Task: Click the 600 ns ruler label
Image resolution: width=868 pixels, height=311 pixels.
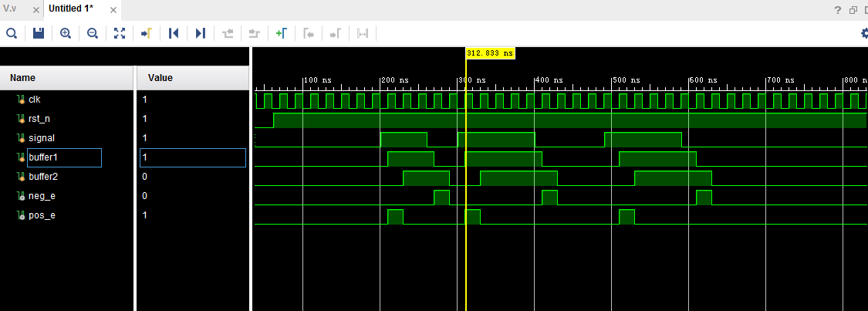Action: 704,80
